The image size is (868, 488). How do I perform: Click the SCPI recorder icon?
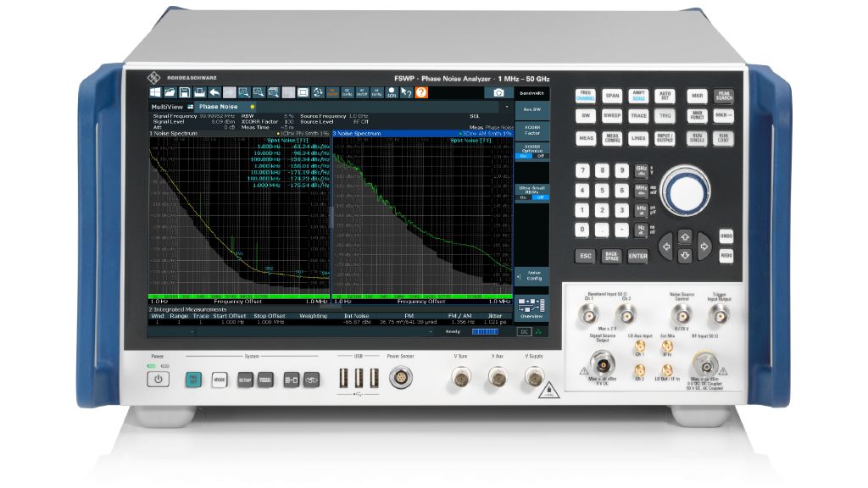391,91
